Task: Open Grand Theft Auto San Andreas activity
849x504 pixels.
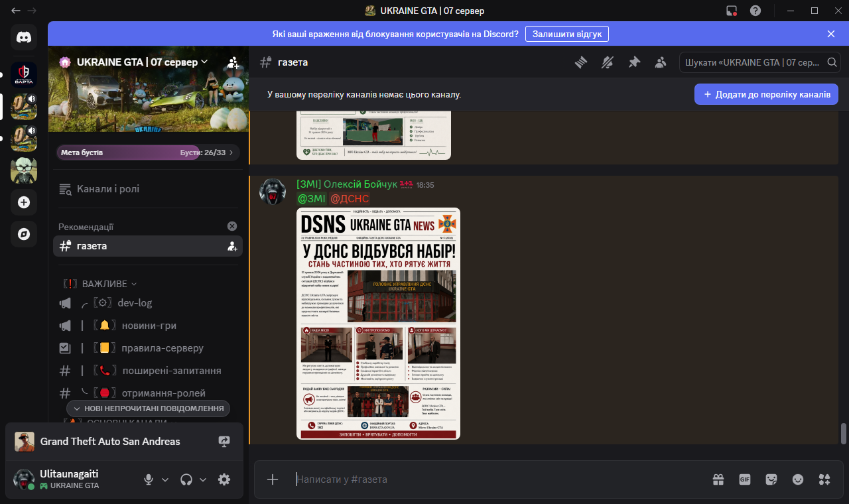Action: coord(110,442)
